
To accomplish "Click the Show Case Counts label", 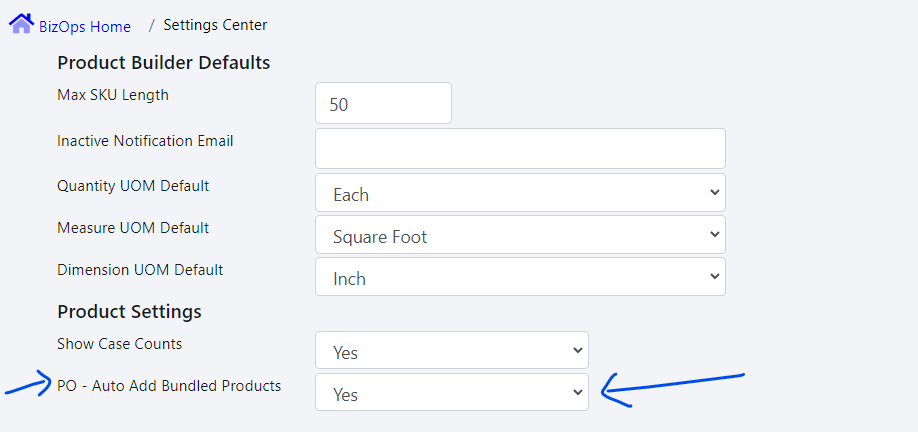I will [x=119, y=344].
